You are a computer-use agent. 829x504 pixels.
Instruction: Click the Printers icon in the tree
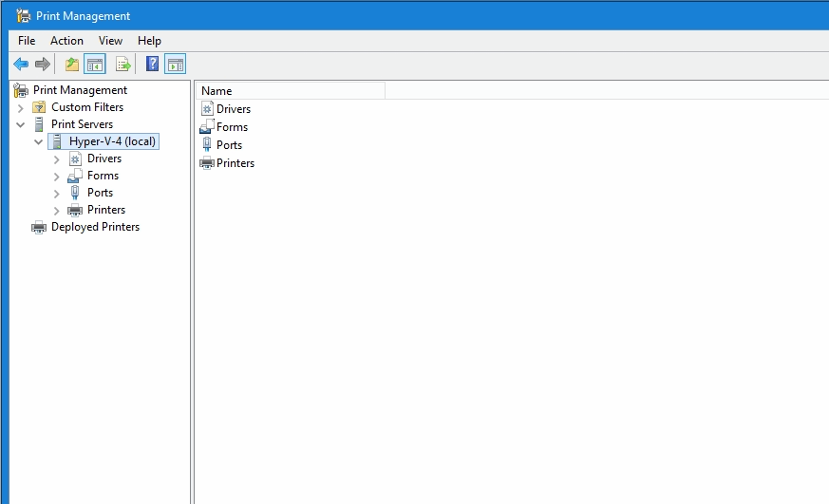click(75, 210)
